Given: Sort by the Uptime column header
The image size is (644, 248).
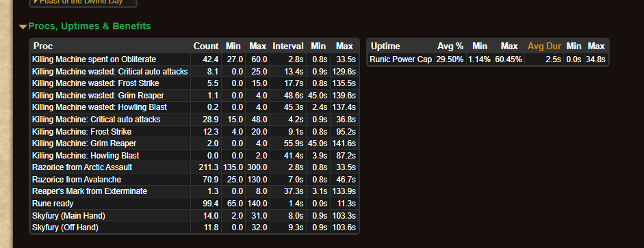Looking at the screenshot, I should pyautogui.click(x=385, y=46).
